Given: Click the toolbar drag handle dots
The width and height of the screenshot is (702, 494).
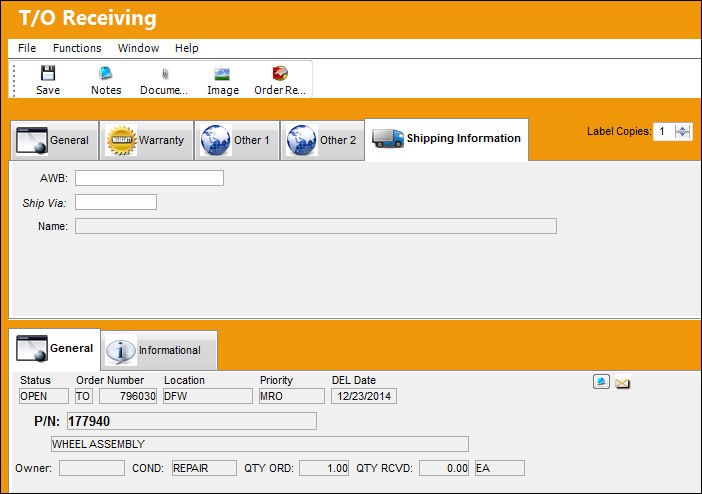Looking at the screenshot, I should coord(14,80).
